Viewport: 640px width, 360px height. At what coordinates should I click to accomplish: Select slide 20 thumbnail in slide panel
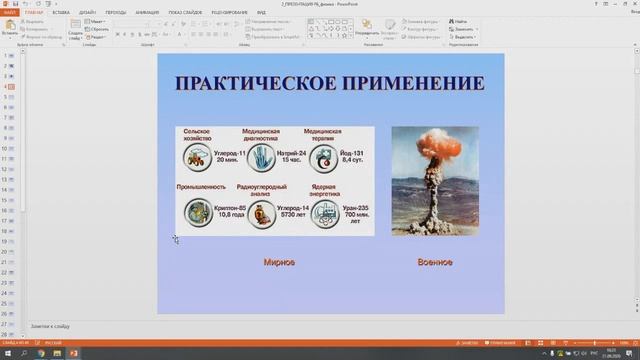[11, 252]
